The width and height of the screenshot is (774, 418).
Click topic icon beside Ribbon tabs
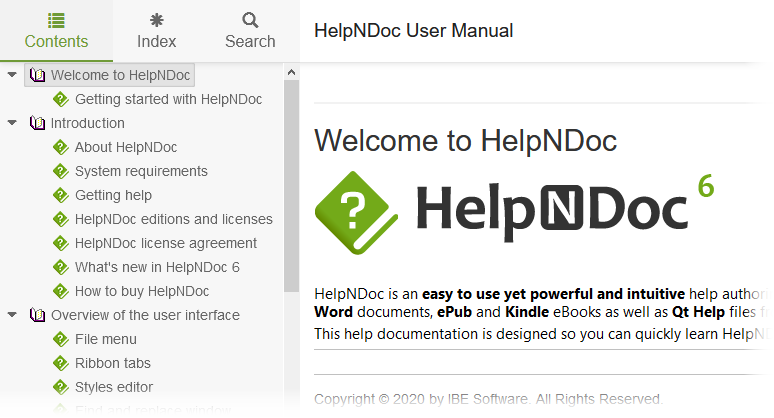pyautogui.click(x=61, y=363)
